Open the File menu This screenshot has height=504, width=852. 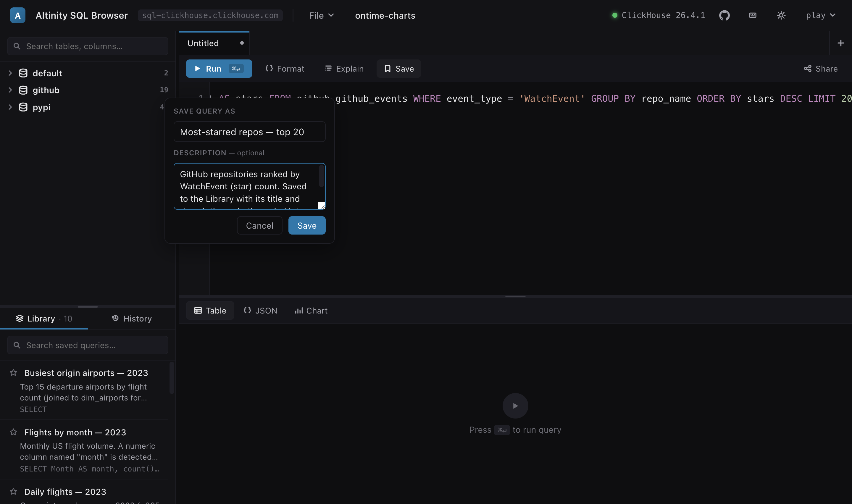pyautogui.click(x=321, y=15)
